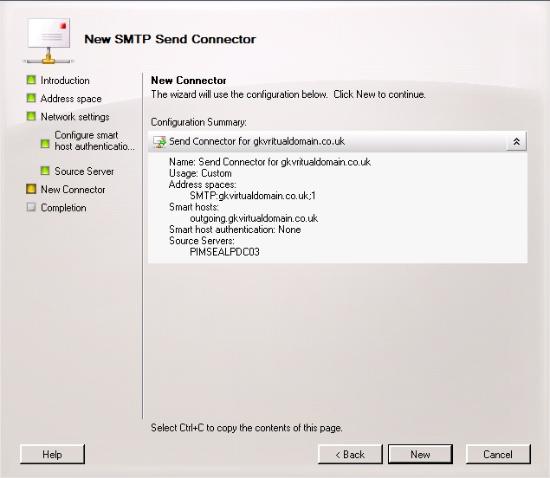The width and height of the screenshot is (550, 478).
Task: Click the green Address space step indicator
Action: [31, 98]
